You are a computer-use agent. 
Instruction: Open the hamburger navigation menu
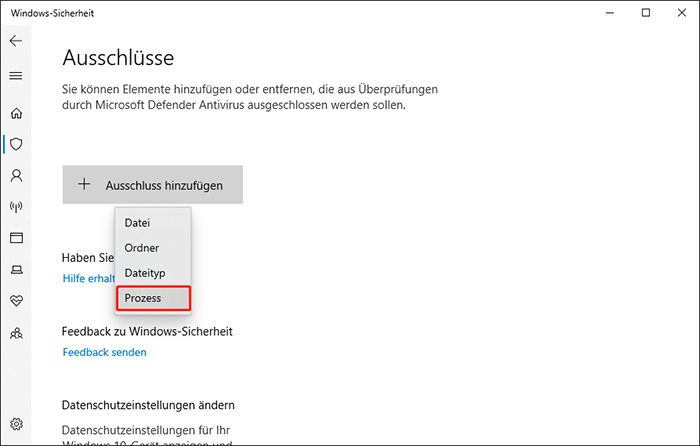pyautogui.click(x=16, y=75)
